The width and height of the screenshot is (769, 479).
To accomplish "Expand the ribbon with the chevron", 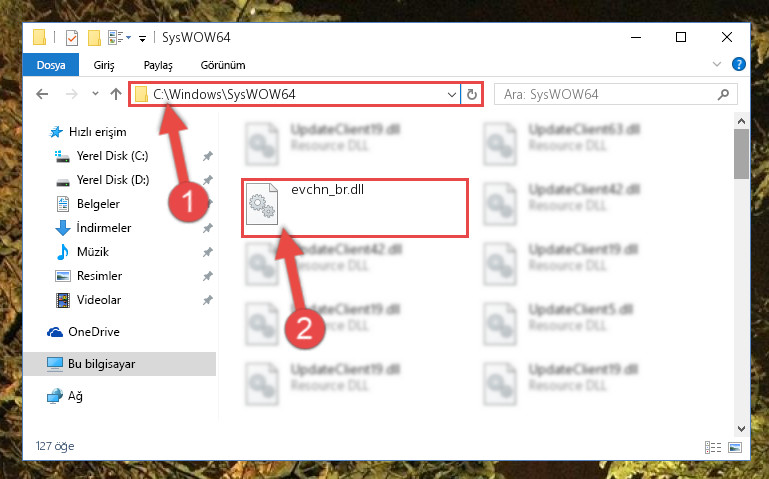I will pyautogui.click(x=717, y=64).
